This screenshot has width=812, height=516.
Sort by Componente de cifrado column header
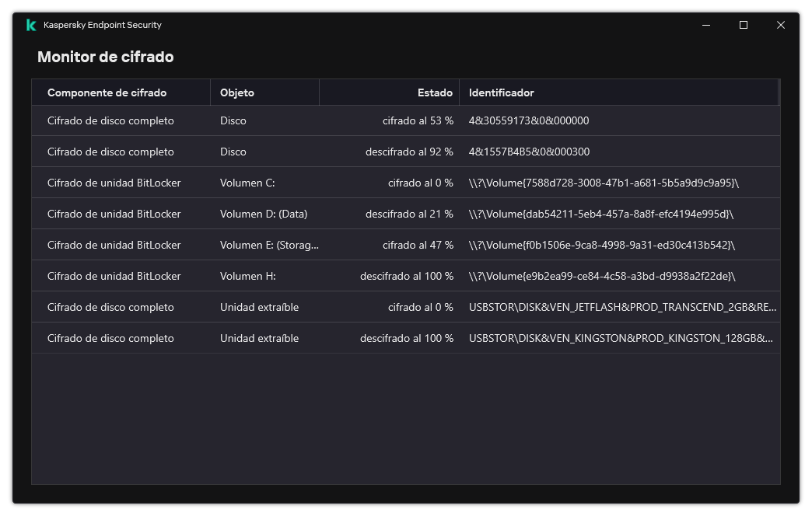click(x=107, y=92)
